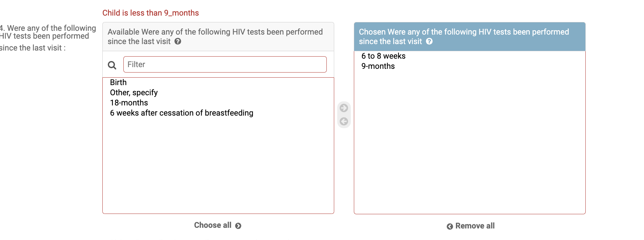The height and width of the screenshot is (240, 644).
Task: Click the Remove all link
Action: (x=470, y=226)
